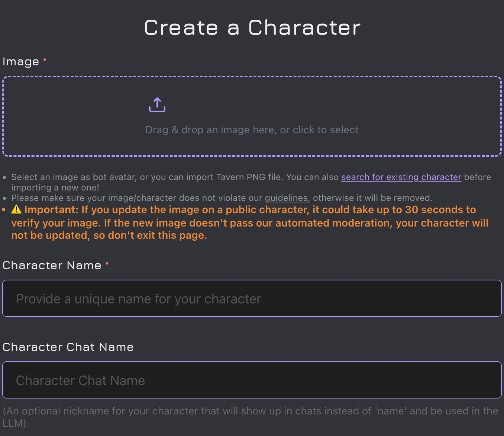Click the yellow warning triangle icon
Viewport: 504px width, 436px height.
coord(16,209)
